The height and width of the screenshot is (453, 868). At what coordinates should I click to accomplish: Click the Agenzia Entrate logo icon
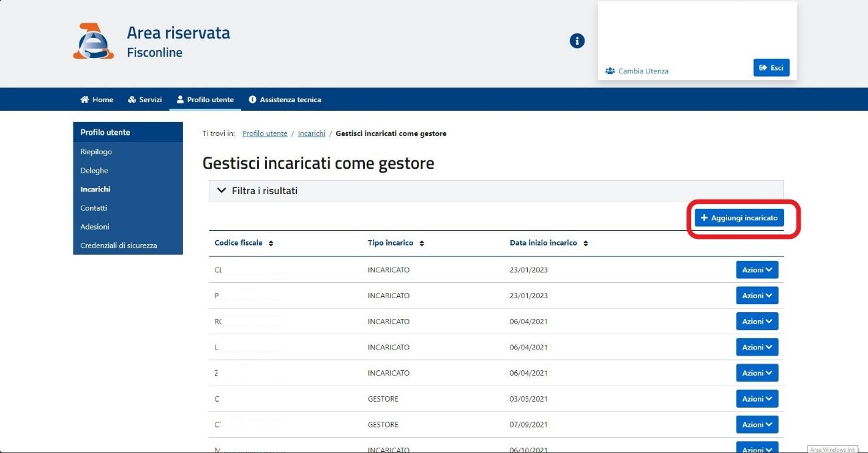click(89, 41)
